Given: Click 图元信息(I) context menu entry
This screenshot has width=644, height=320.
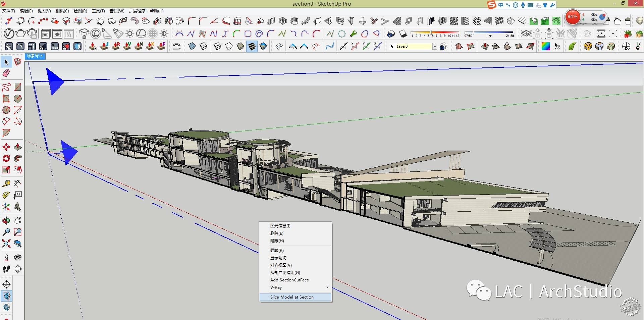Looking at the screenshot, I should pyautogui.click(x=295, y=226).
